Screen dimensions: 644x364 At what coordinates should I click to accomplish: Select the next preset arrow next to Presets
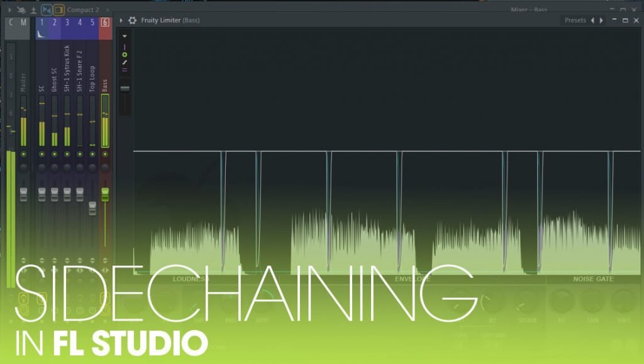pos(601,20)
